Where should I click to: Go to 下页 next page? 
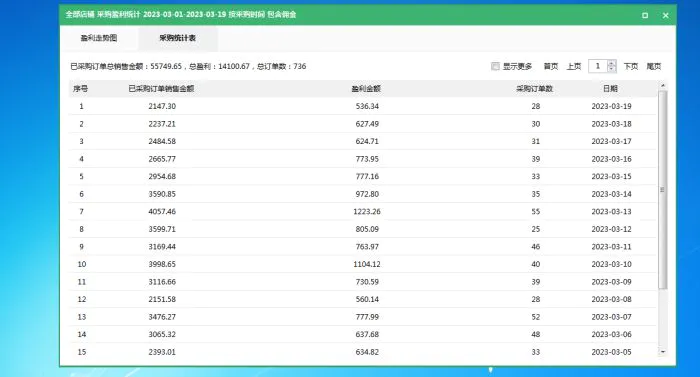point(630,66)
